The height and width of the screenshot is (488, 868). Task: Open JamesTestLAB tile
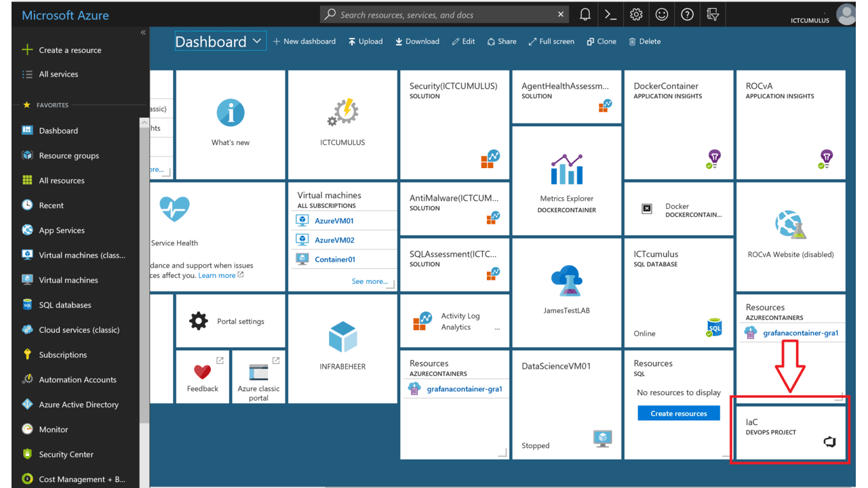[x=566, y=293]
